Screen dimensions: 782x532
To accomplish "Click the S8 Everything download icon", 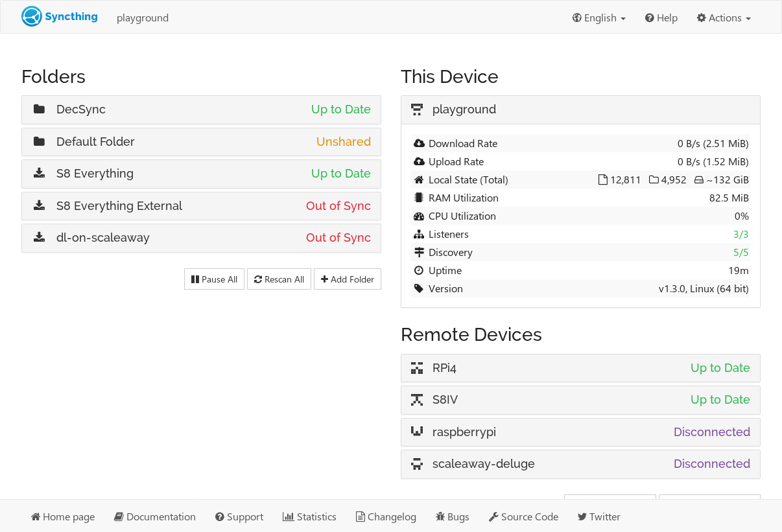I will pyautogui.click(x=40, y=174).
